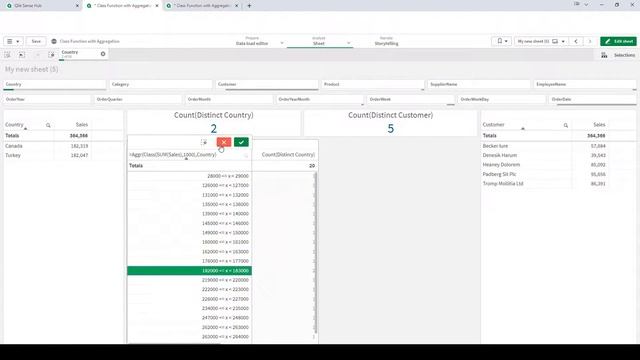Open a new browser tab

[x=249, y=6]
